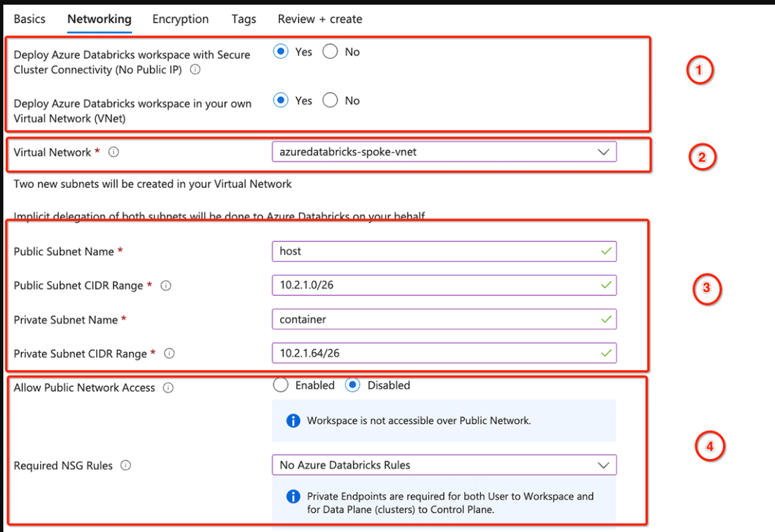This screenshot has width=775, height=532.
Task: Show info for Public Subnet CIDR Range
Action: (x=166, y=285)
